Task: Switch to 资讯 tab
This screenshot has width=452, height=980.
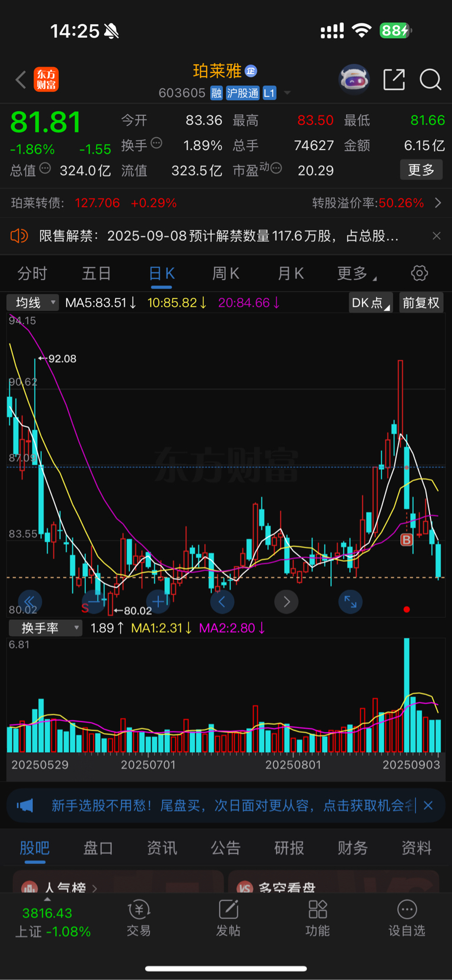Action: 162,848
